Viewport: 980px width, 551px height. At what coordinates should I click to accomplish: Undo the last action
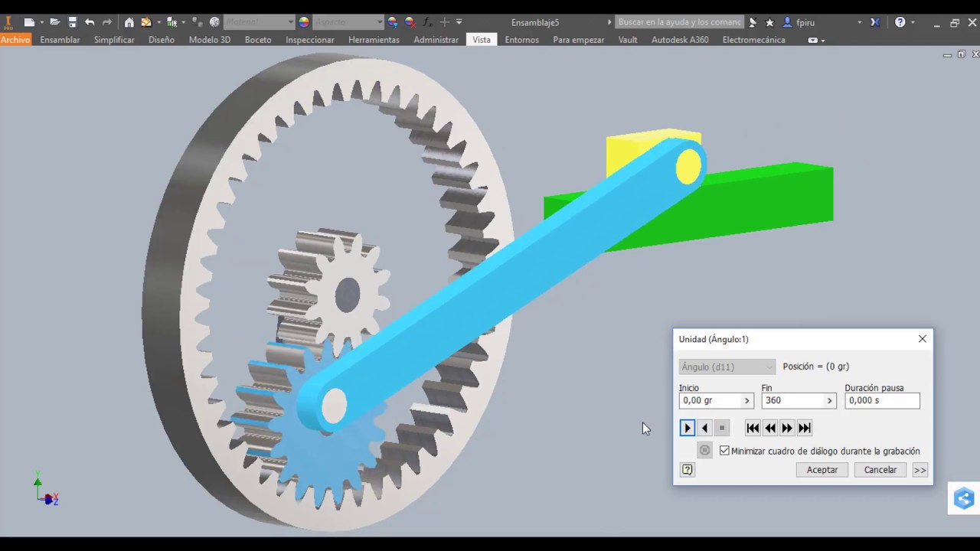pos(90,22)
